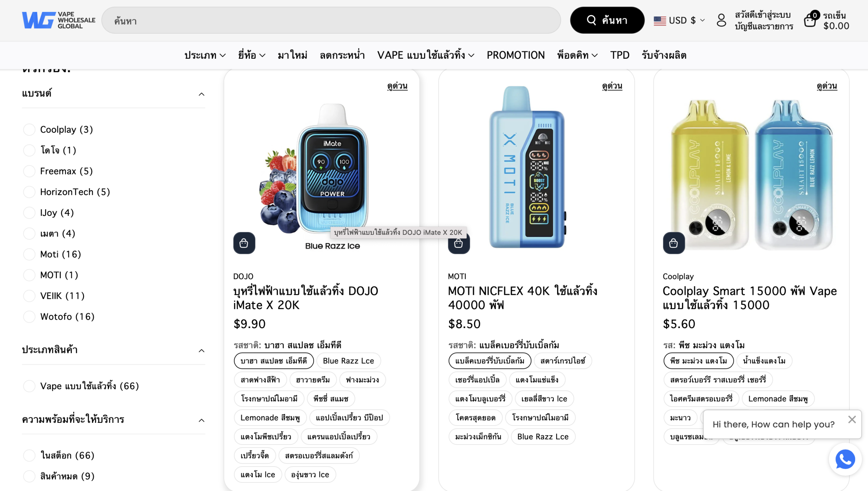Open the PROMOTION menu item
868x491 pixels.
[x=515, y=55]
